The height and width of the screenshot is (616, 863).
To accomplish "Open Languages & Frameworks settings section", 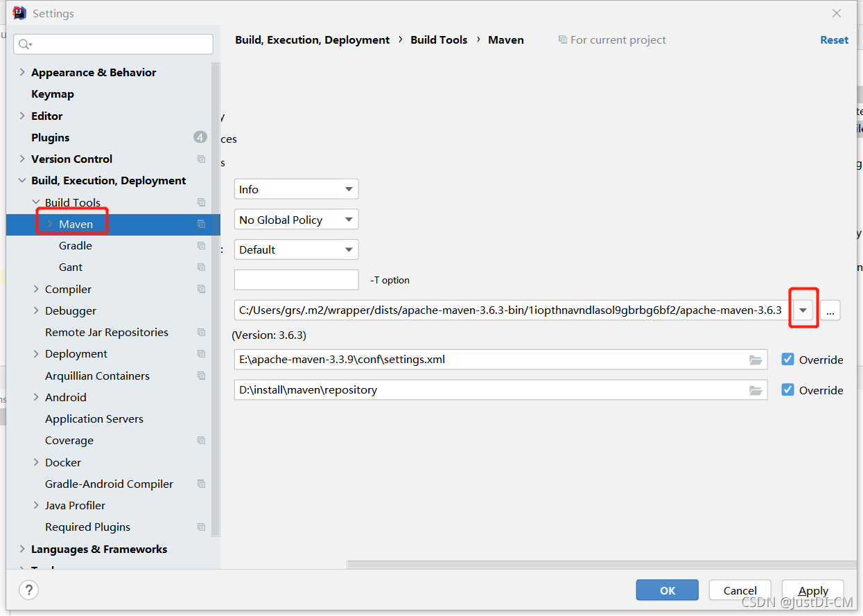I will tap(99, 549).
